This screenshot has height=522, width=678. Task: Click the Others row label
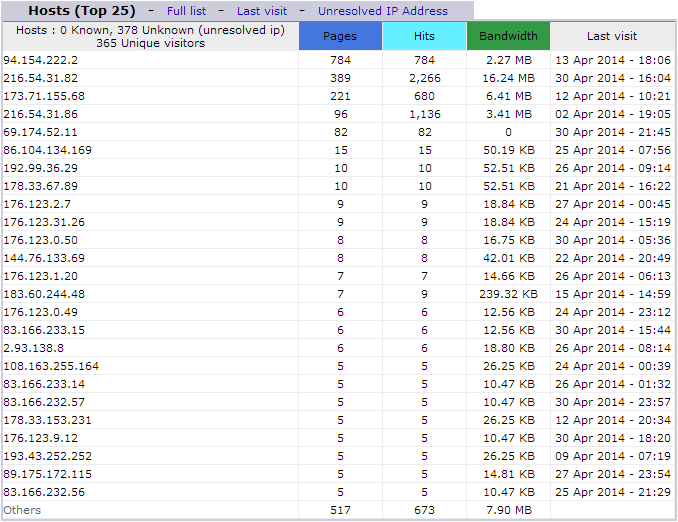(22, 510)
